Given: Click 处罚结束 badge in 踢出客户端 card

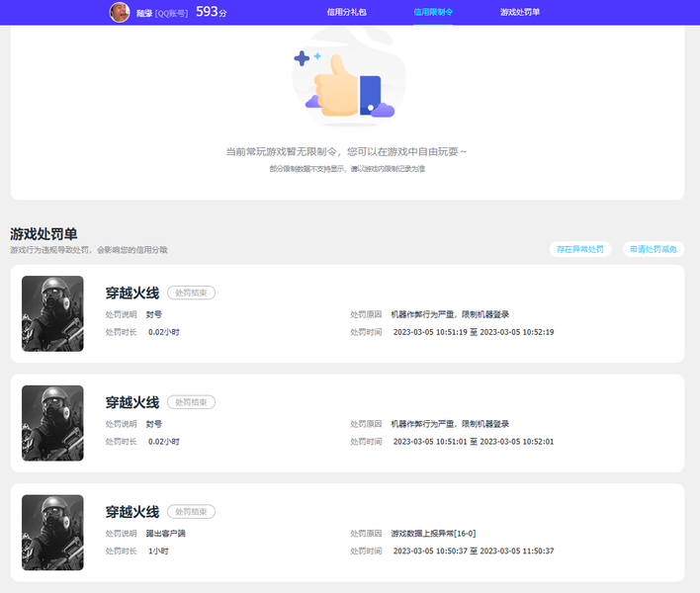Looking at the screenshot, I should (191, 511).
